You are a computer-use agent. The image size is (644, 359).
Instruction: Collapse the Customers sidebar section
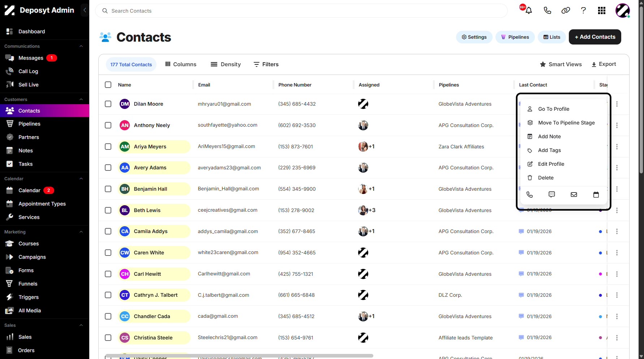[x=81, y=100]
